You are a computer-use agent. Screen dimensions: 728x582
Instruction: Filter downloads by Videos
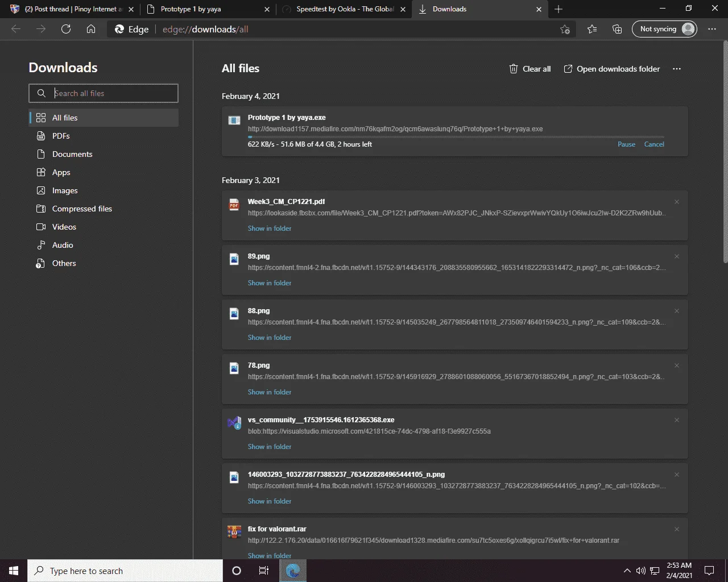[104, 227]
